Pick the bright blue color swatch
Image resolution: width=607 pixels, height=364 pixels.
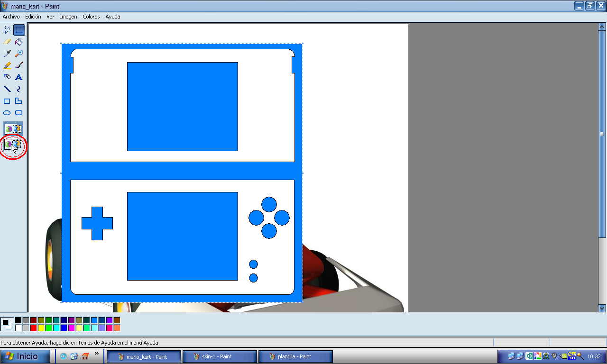[64, 328]
